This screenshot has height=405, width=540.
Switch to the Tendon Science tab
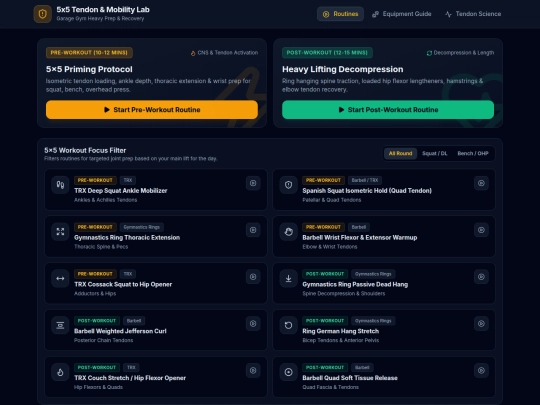(473, 14)
